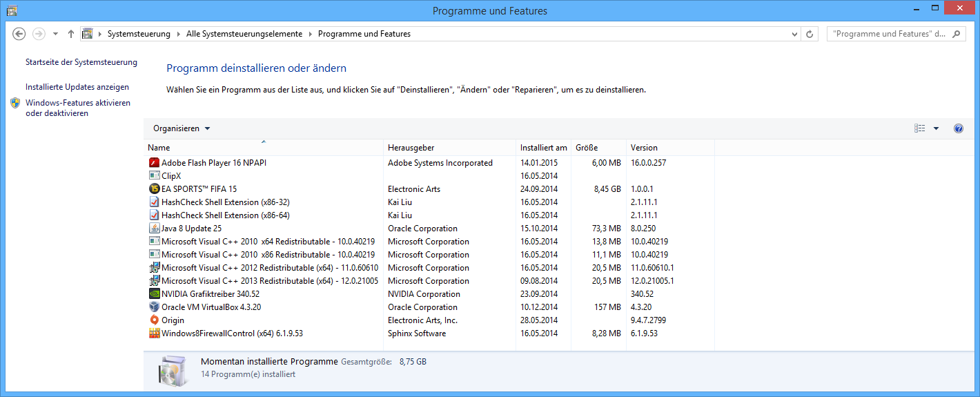The width and height of the screenshot is (980, 397).
Task: Click install date 10.12.2014
Action: tap(539, 307)
